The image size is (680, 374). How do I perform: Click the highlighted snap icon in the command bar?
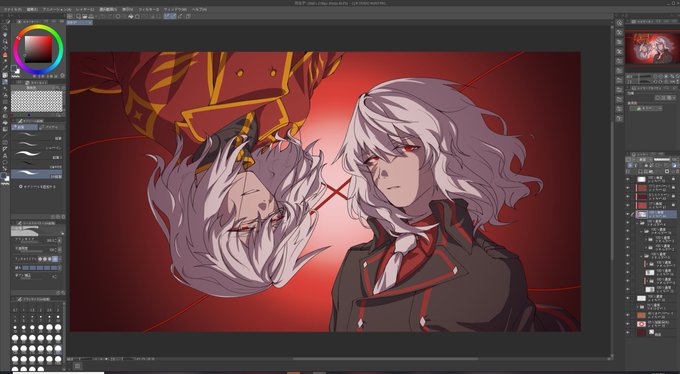(x=170, y=16)
